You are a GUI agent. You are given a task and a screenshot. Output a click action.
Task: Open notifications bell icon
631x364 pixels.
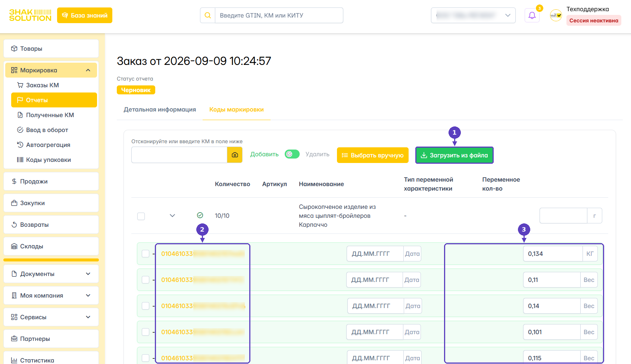532,15
